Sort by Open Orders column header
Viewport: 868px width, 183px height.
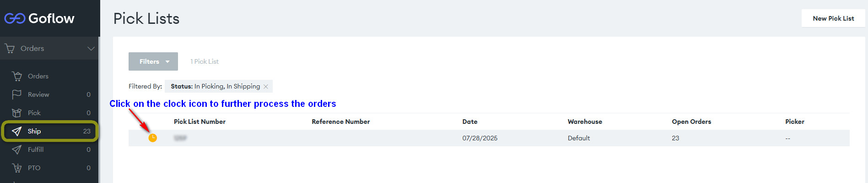(691, 122)
